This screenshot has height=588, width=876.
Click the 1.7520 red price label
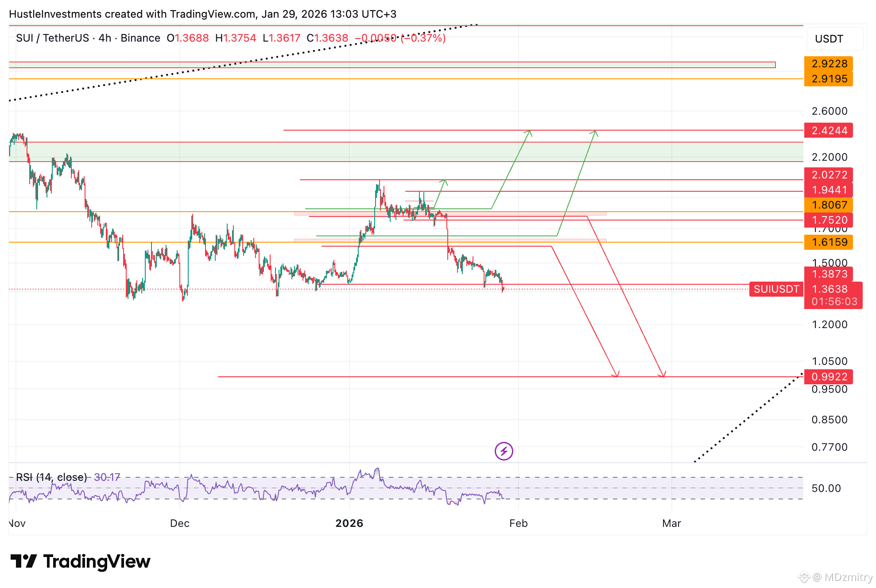[x=829, y=220]
